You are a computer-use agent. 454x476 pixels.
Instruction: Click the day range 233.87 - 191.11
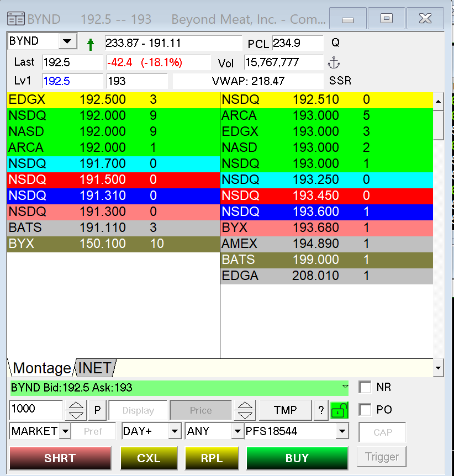(173, 43)
